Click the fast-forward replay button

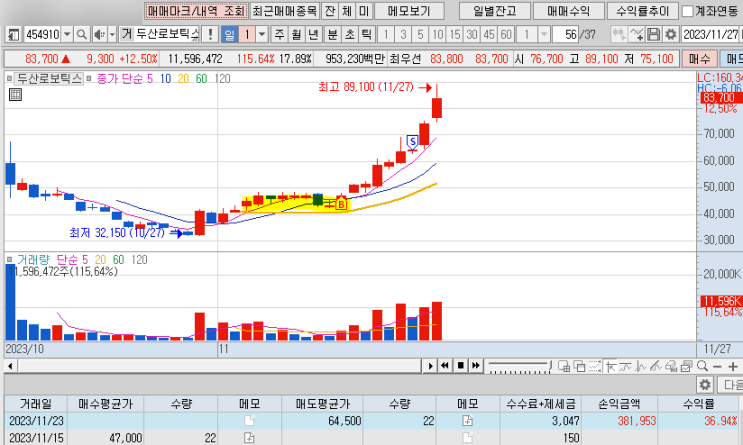point(476,366)
